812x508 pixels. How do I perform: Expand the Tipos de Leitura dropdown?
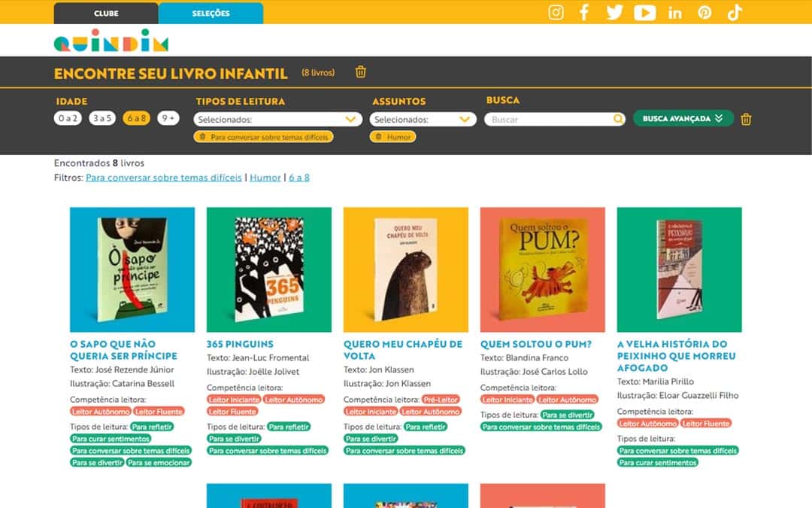point(277,120)
